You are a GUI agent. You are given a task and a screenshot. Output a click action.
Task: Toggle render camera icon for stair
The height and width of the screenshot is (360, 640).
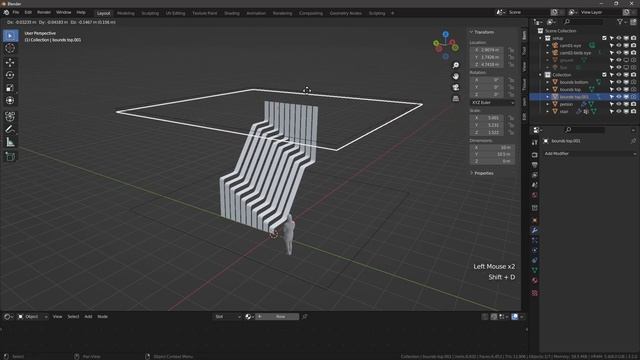(x=633, y=111)
